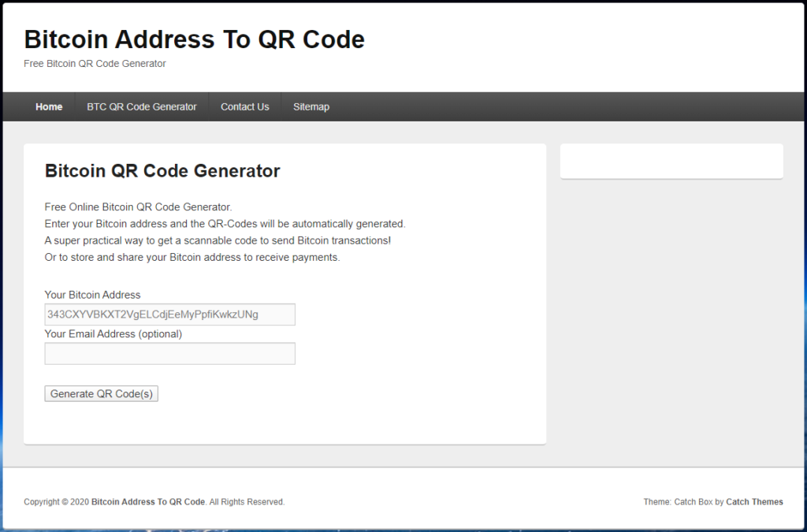The width and height of the screenshot is (807, 532).
Task: Click Bitcoin QR Code Generator heading
Action: [162, 171]
